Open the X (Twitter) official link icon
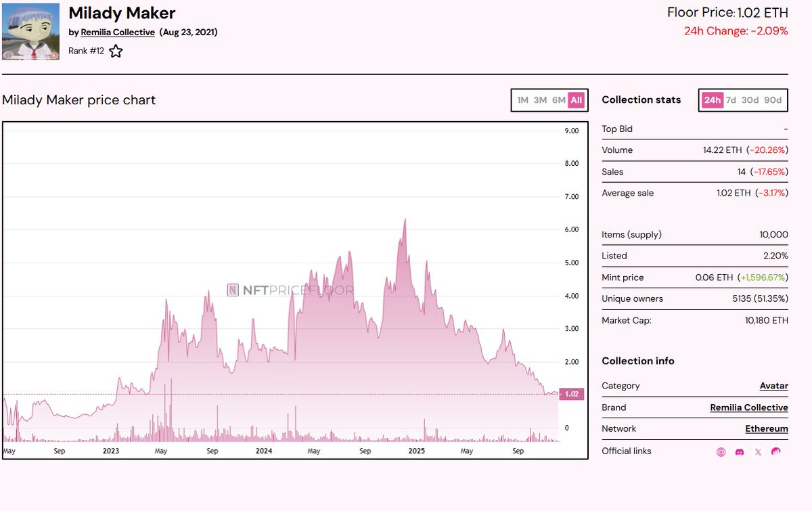This screenshot has width=812, height=511. pos(758,451)
